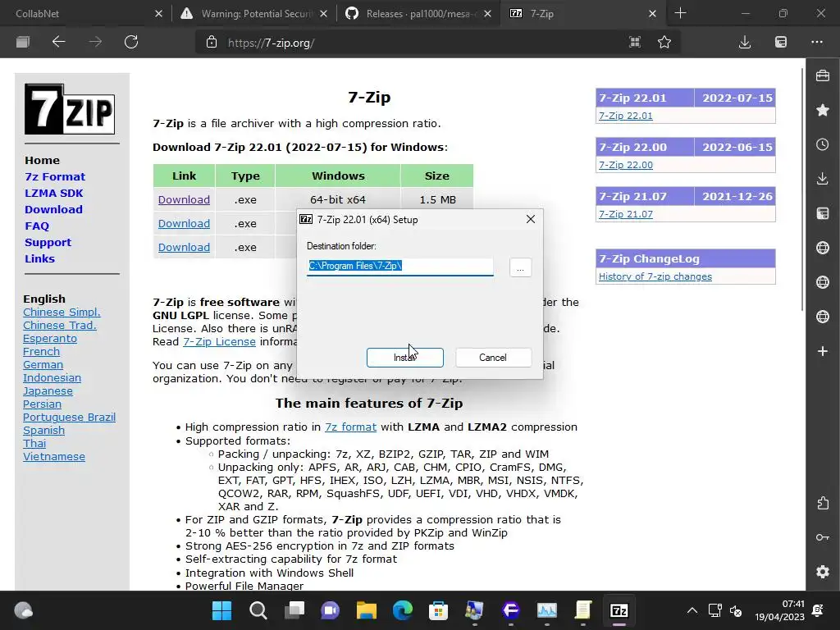The height and width of the screenshot is (630, 840).
Task: Reload the page with refresh icon
Action: pyautogui.click(x=131, y=43)
